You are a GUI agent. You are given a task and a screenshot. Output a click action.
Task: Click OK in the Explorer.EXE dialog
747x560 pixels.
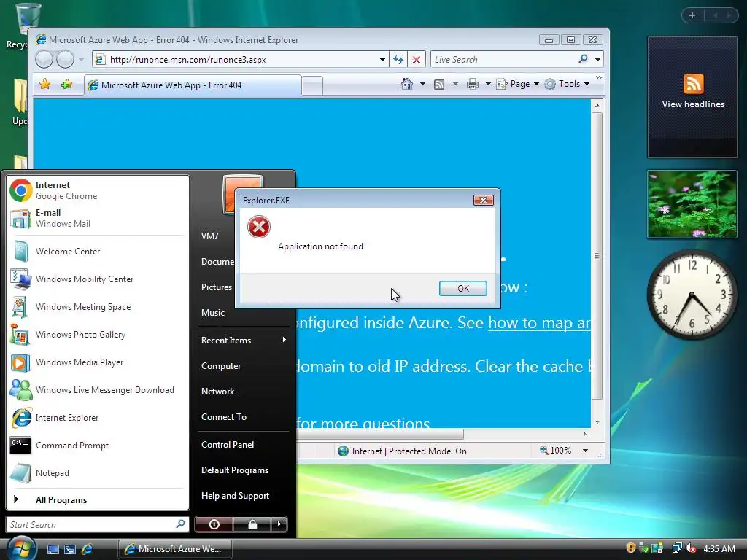tap(462, 288)
